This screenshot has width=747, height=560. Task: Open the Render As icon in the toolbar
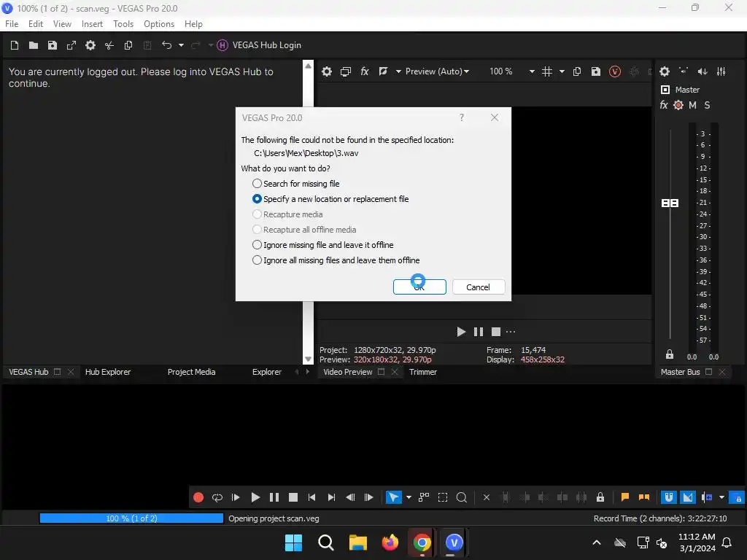[x=71, y=45]
